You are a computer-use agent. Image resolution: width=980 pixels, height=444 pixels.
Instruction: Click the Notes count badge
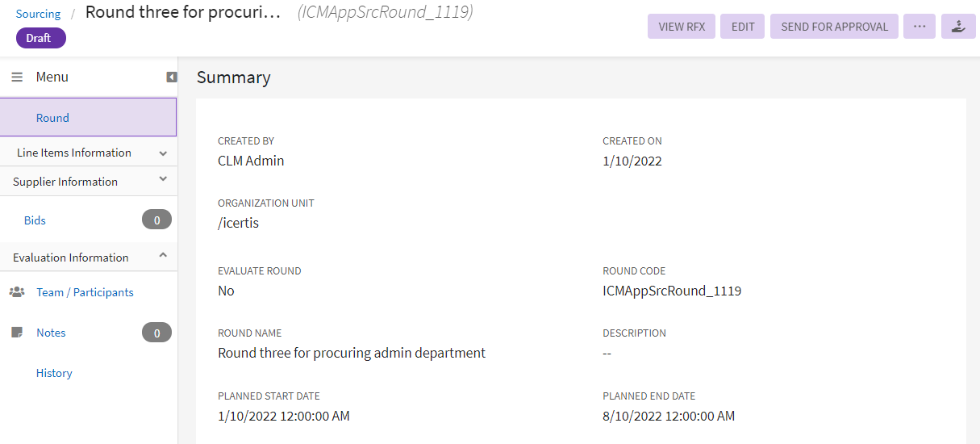tap(156, 333)
